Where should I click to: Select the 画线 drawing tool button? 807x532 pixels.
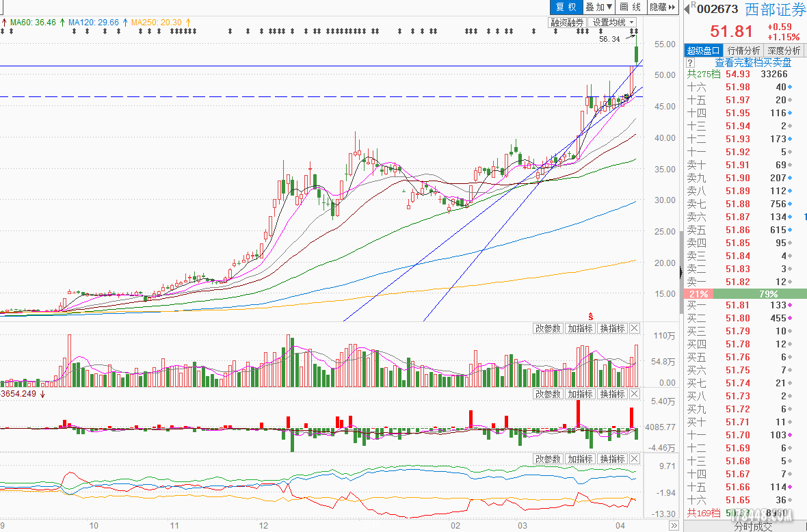631,8
